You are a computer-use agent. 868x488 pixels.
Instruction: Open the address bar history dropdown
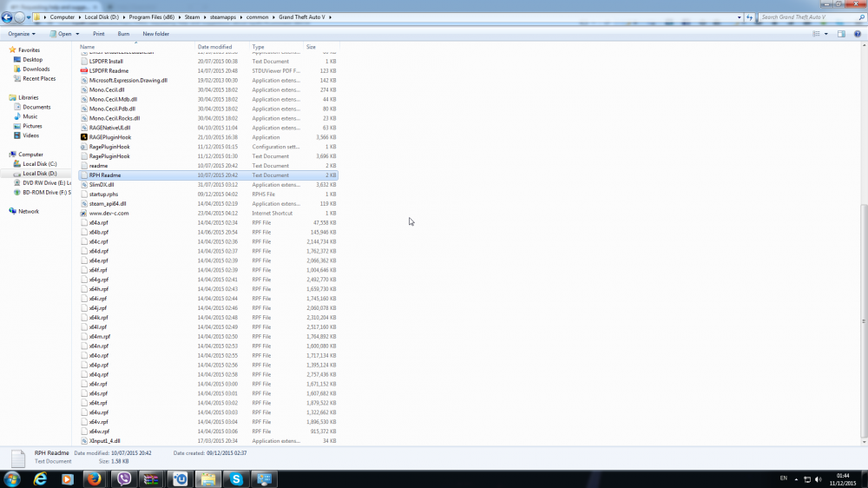(x=739, y=17)
